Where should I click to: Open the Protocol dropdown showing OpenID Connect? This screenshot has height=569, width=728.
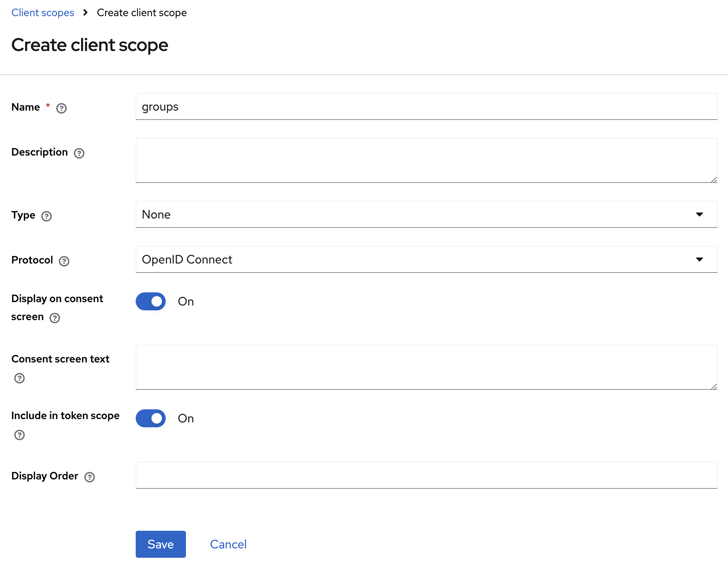click(426, 259)
